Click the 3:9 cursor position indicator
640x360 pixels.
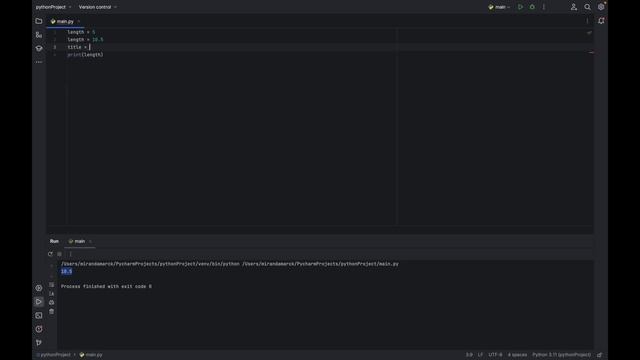coord(469,355)
